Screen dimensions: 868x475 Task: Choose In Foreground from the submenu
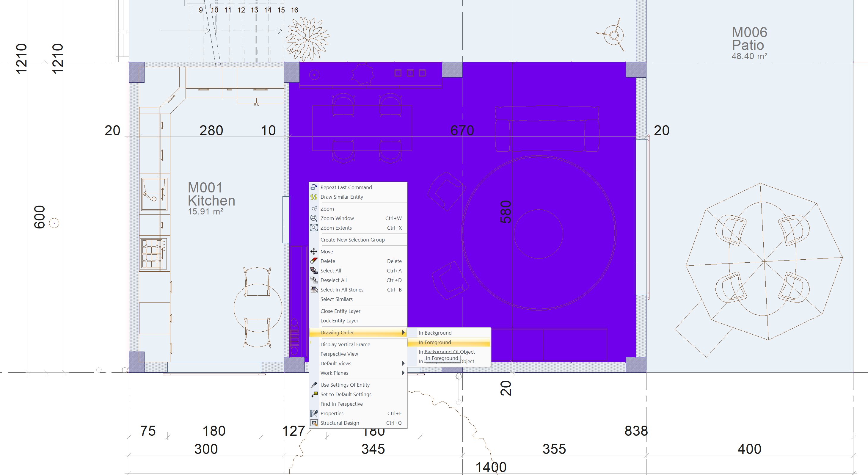coord(435,342)
